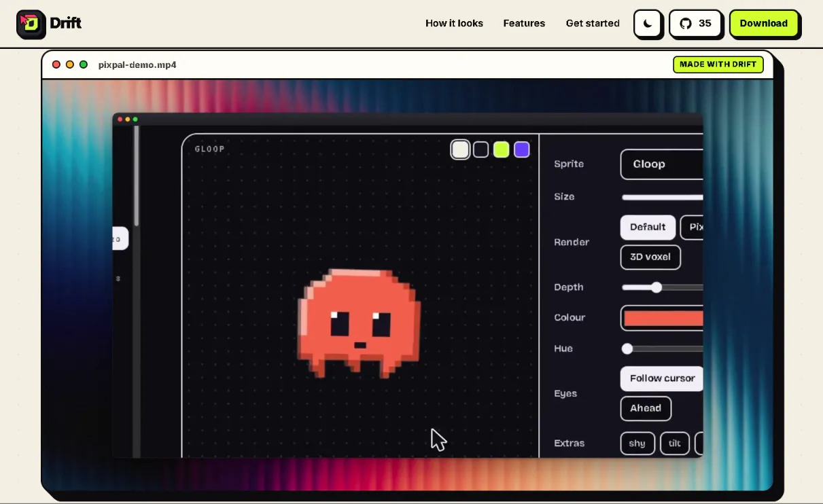This screenshot has height=504, width=823.
Task: Open the GitHub stars button
Action: click(695, 23)
